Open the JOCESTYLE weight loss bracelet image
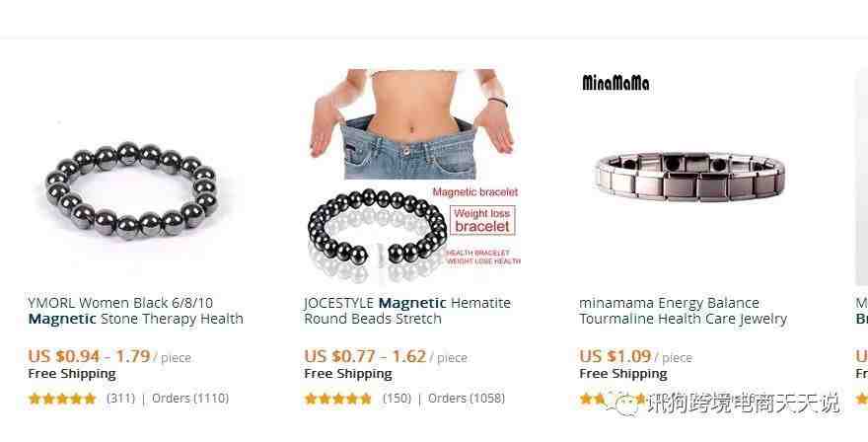Image resolution: width=868 pixels, height=442 pixels. click(413, 176)
